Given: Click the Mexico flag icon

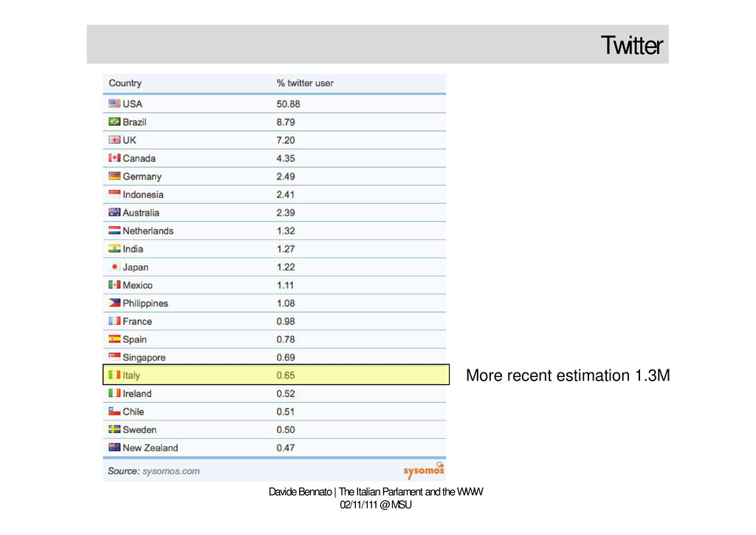Looking at the screenshot, I should coord(114,284).
